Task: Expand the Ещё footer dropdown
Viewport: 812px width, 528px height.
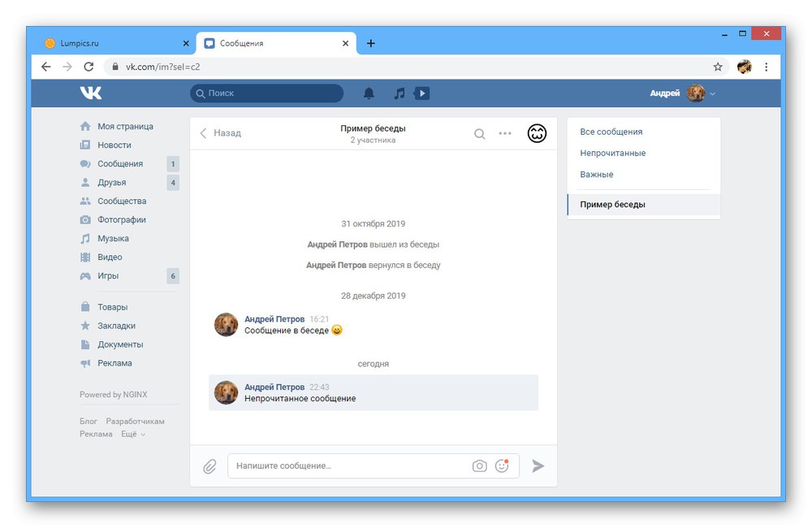Action: click(134, 435)
